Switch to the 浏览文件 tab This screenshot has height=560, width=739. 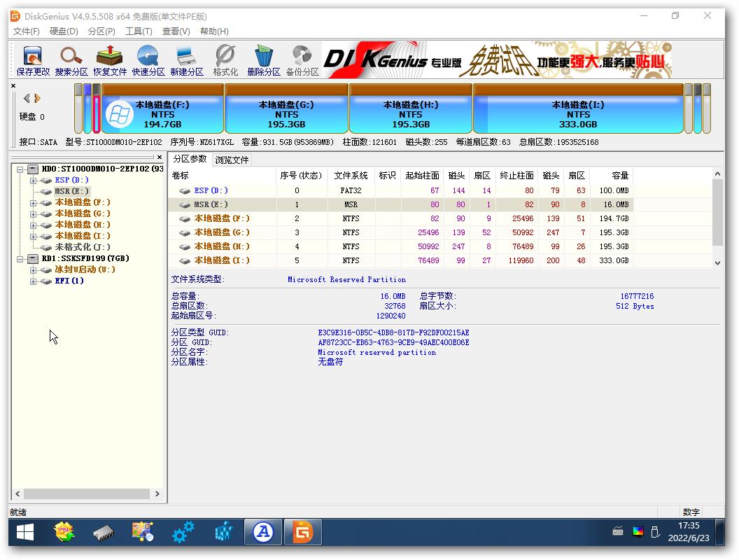point(232,160)
